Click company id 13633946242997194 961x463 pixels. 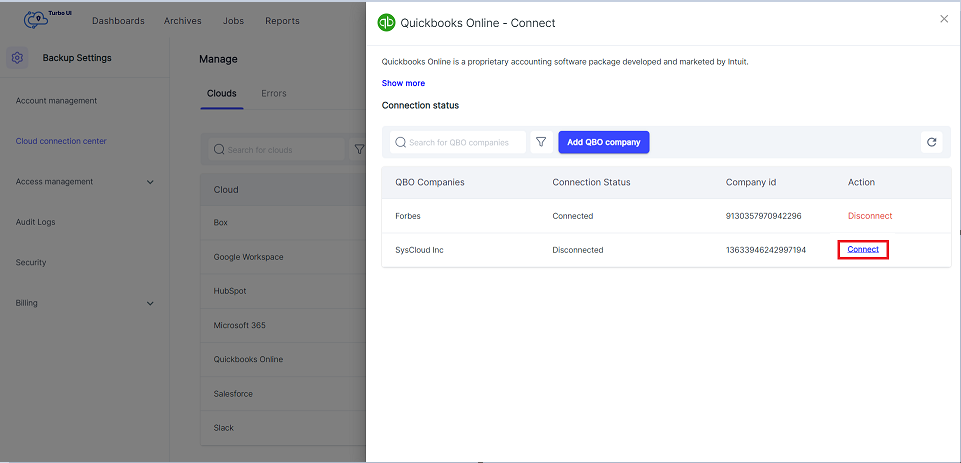(766, 250)
